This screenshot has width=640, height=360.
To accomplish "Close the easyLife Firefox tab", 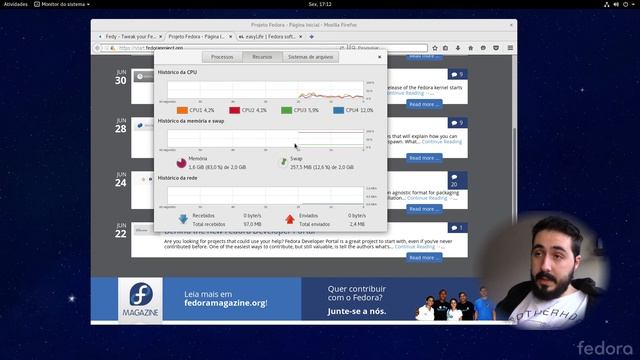I will click(x=301, y=37).
